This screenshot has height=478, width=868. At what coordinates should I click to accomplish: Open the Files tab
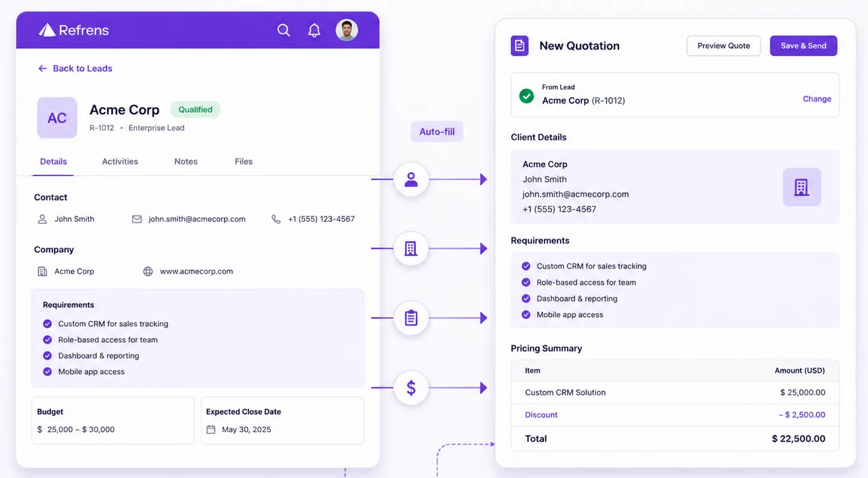(x=244, y=161)
